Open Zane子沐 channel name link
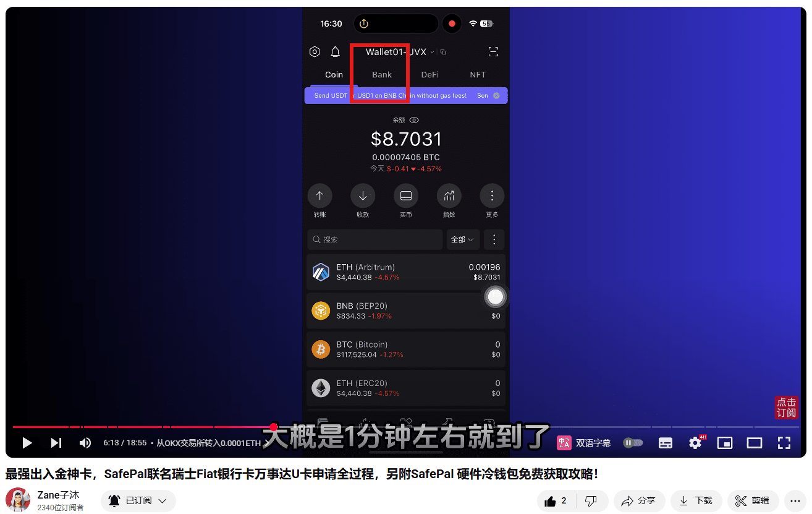Screen dimensions: 812x514 58,495
